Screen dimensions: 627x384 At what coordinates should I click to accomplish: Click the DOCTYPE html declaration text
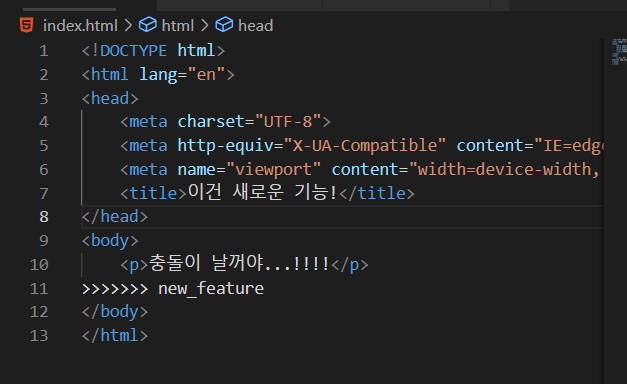(154, 51)
